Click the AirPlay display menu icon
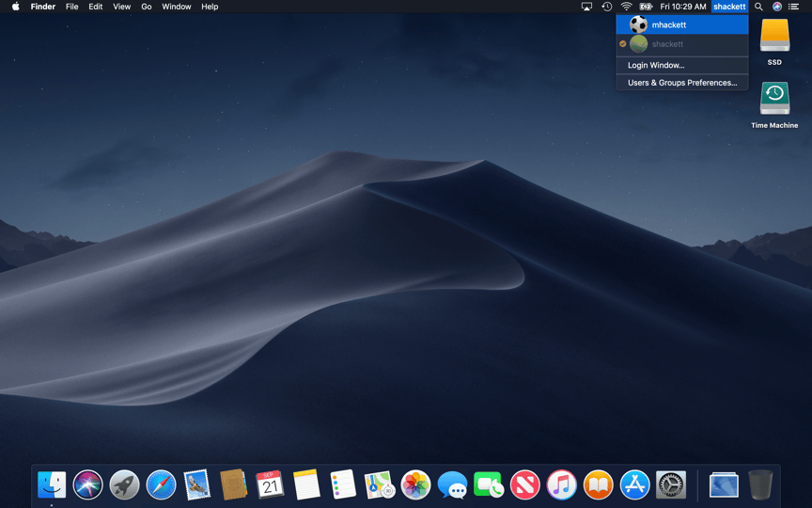Viewport: 812px width, 508px height. pyautogui.click(x=586, y=7)
